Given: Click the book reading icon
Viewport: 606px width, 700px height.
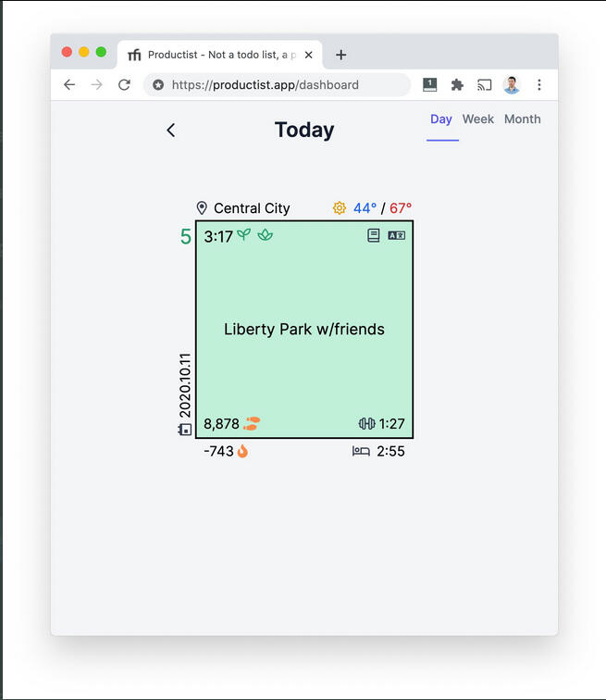Looking at the screenshot, I should click(x=374, y=235).
